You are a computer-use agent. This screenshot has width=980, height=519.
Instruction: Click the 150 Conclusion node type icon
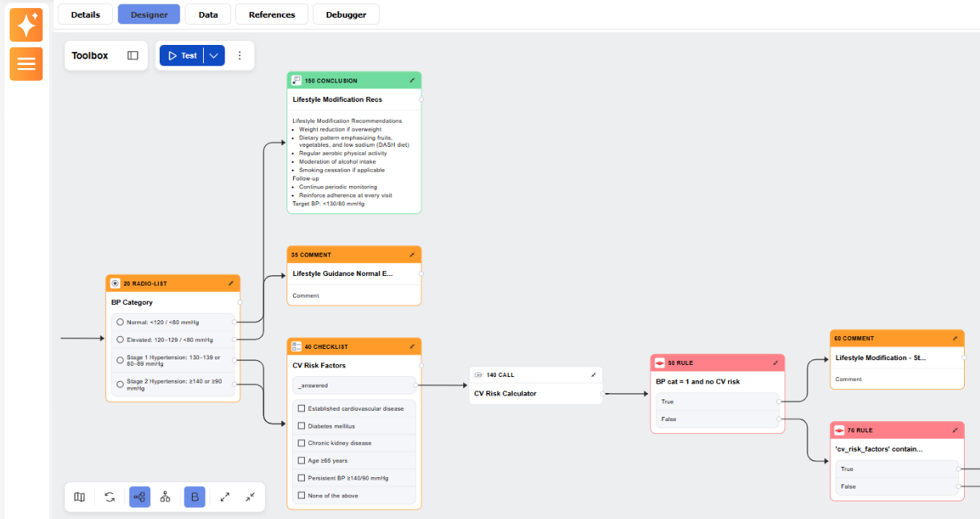(296, 80)
